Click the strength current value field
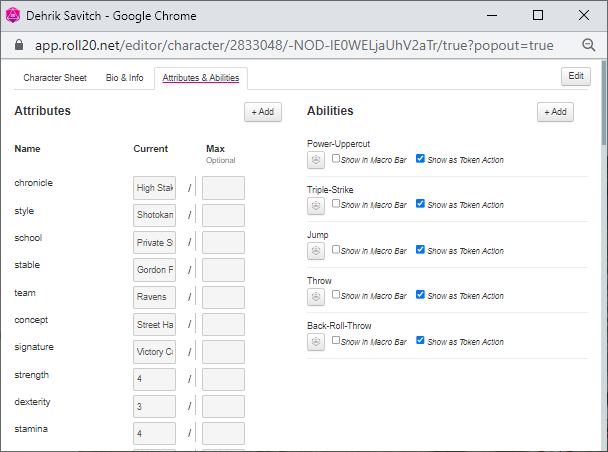Screen dimensions: 608x452 click(154, 380)
